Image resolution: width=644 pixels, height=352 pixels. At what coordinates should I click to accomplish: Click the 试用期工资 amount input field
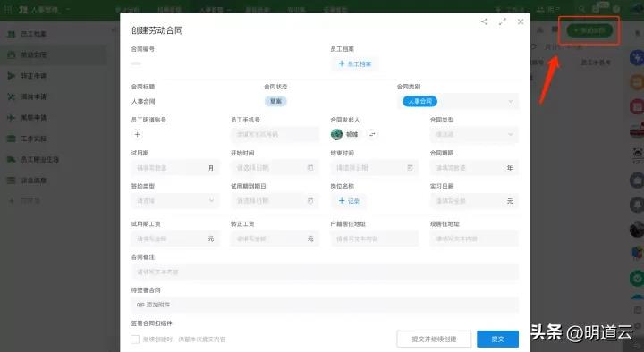175,239
